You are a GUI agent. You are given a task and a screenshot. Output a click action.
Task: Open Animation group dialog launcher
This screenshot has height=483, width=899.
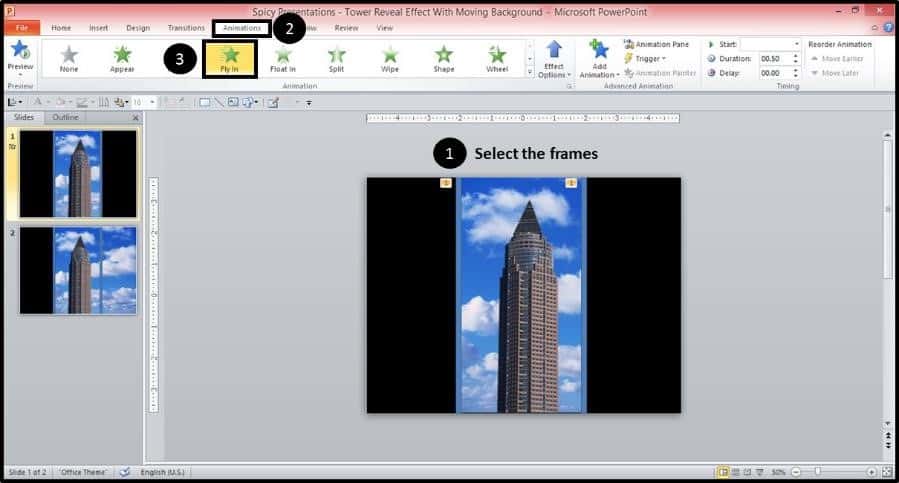(569, 86)
